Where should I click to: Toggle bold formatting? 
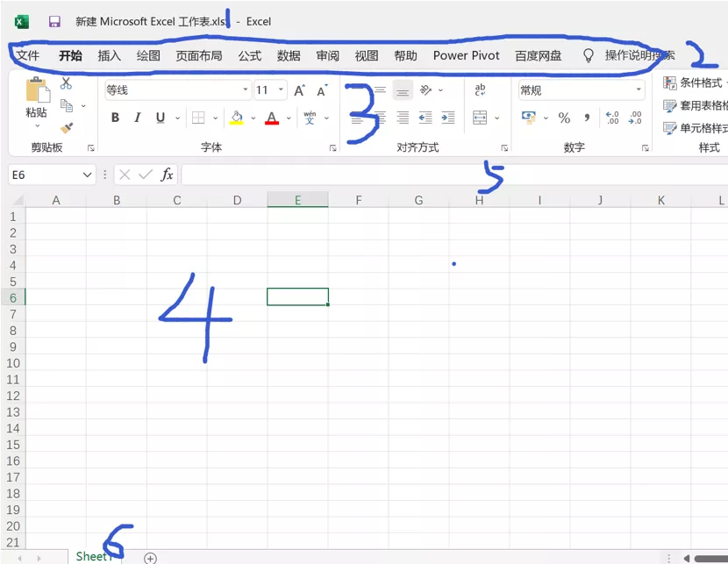(x=115, y=117)
